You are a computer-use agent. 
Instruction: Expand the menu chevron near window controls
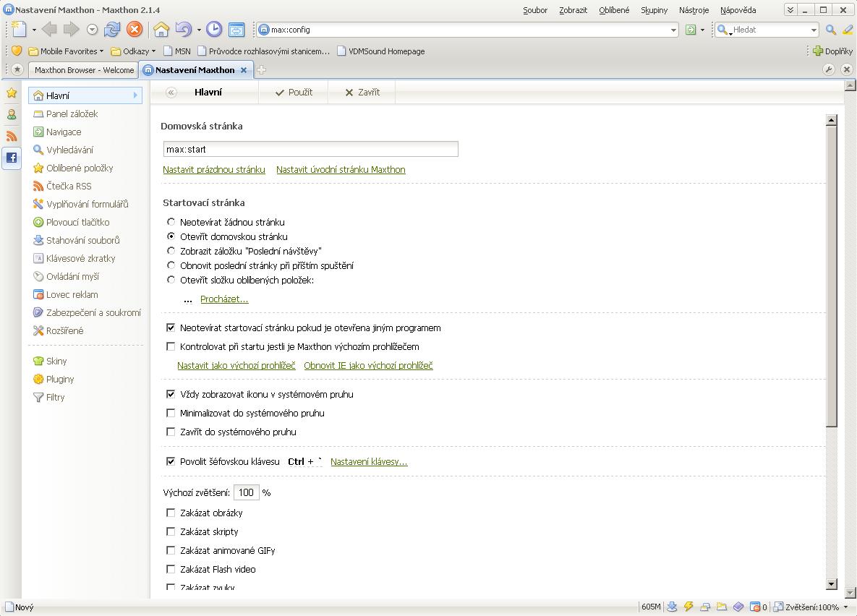[x=790, y=10]
